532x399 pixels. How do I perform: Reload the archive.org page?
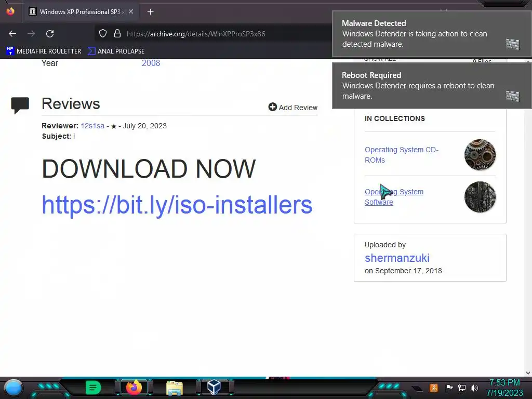[x=50, y=34]
